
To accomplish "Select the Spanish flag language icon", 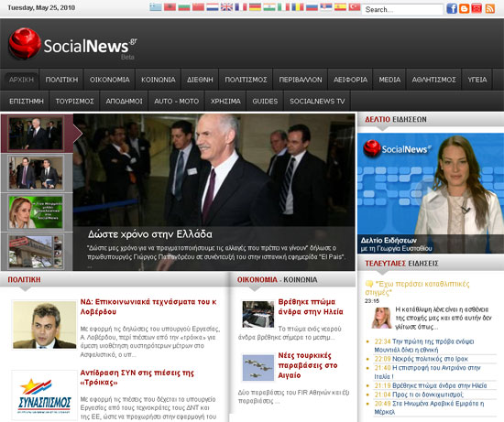I will (340, 7).
